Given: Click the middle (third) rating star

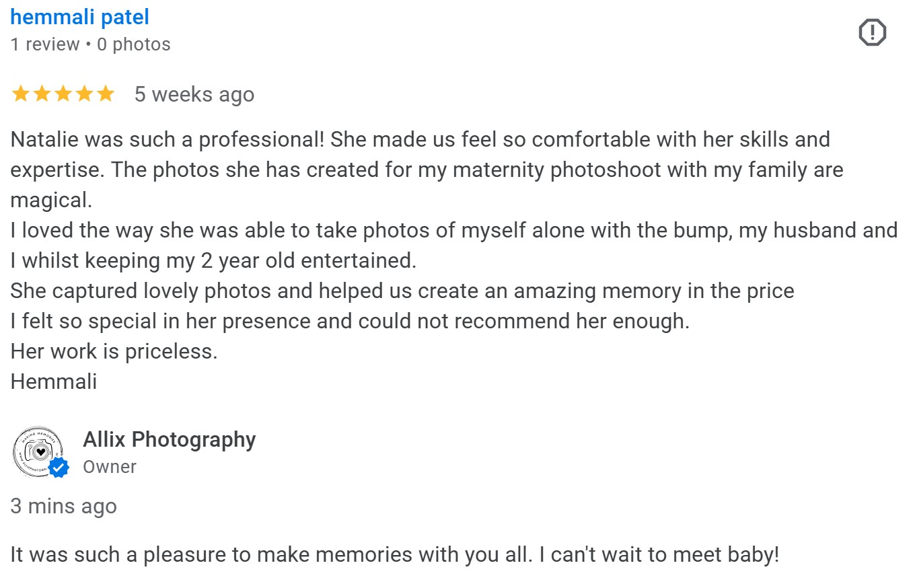Looking at the screenshot, I should coord(63,94).
